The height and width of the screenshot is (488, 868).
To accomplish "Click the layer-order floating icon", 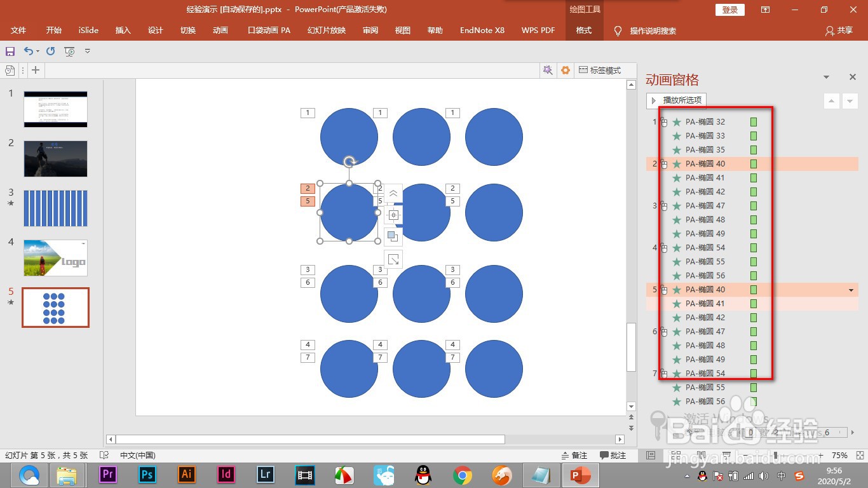I will (393, 237).
